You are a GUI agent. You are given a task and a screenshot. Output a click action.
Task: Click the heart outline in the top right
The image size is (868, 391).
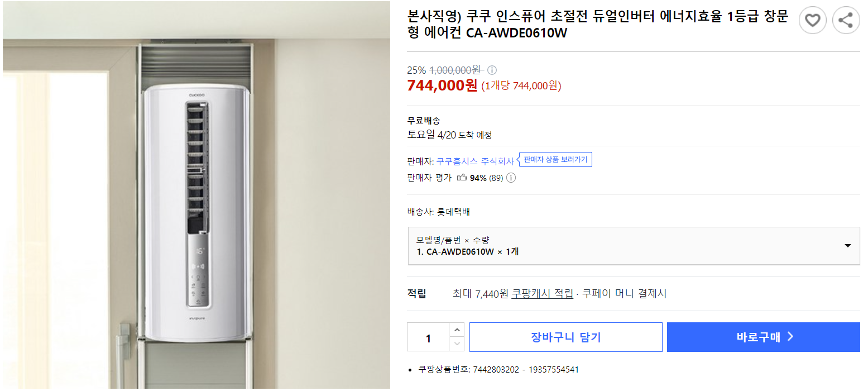click(813, 20)
